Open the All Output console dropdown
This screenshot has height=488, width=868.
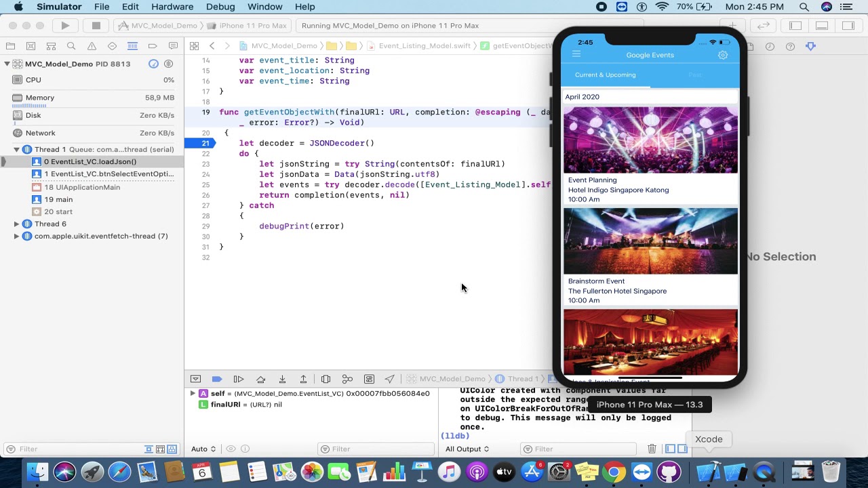(467, 449)
